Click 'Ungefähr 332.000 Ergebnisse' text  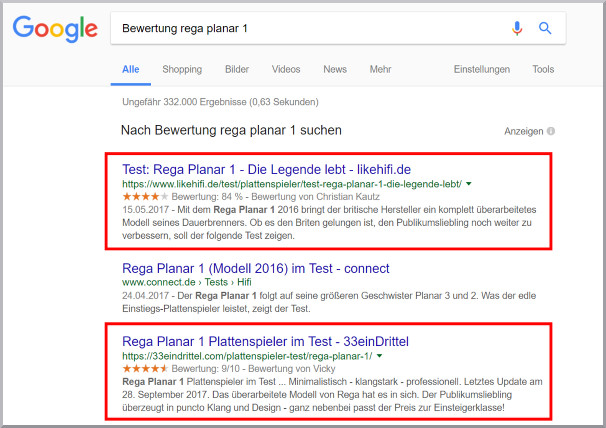(220, 102)
